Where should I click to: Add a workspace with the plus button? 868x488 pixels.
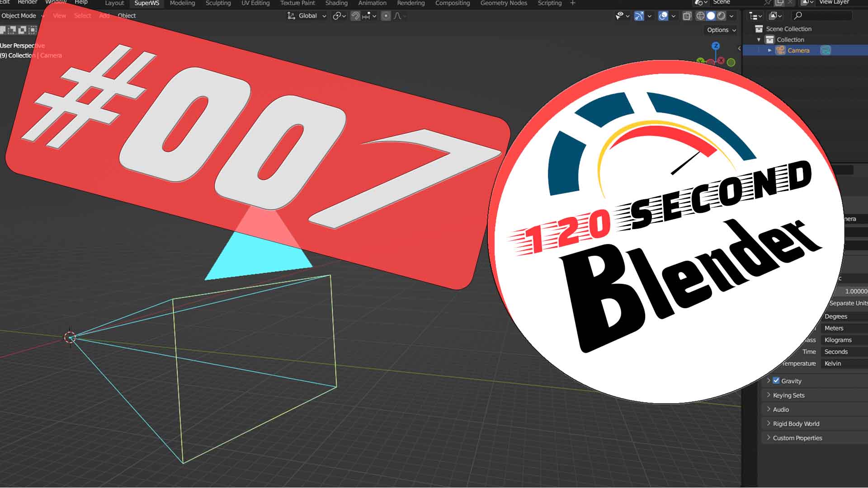tap(573, 3)
